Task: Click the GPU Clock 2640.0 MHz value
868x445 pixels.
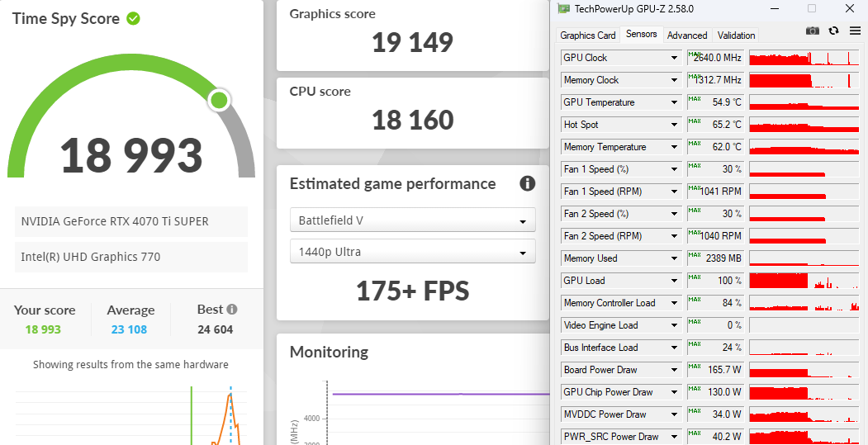Action: [716, 58]
